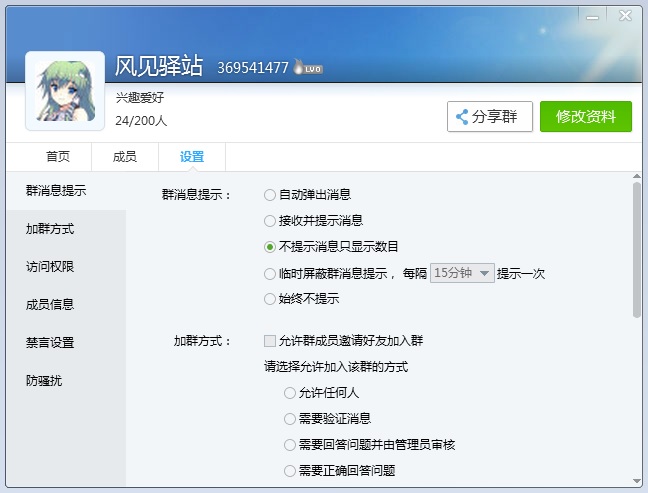The width and height of the screenshot is (648, 493).
Task: Click the 修改资料 green button
Action: (x=586, y=117)
